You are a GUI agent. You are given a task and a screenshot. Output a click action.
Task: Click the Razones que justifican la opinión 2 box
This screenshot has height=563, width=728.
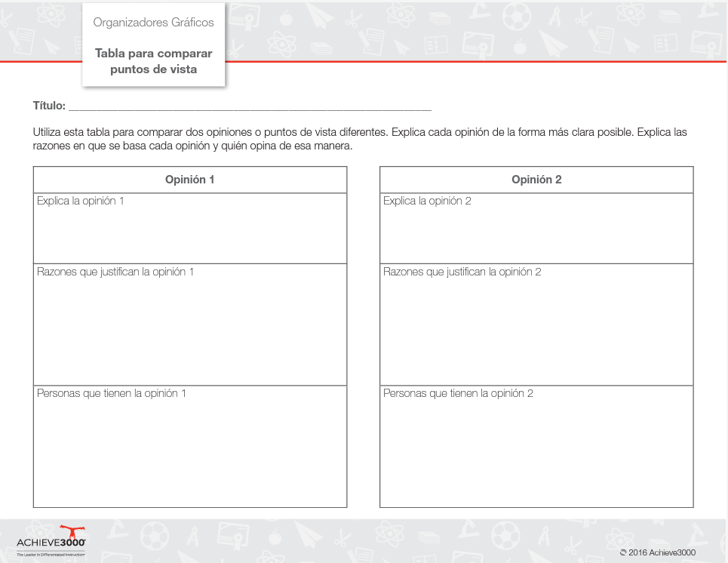(536, 325)
